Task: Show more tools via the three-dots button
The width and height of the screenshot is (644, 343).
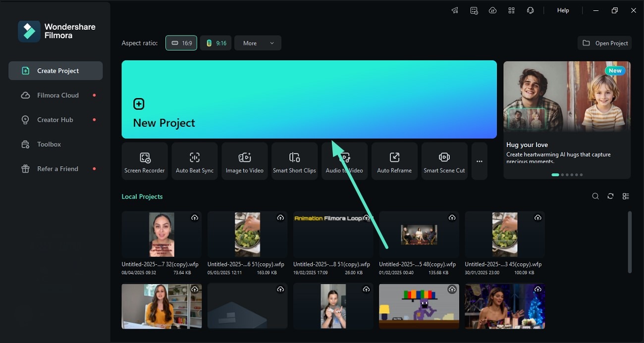Action: click(480, 161)
